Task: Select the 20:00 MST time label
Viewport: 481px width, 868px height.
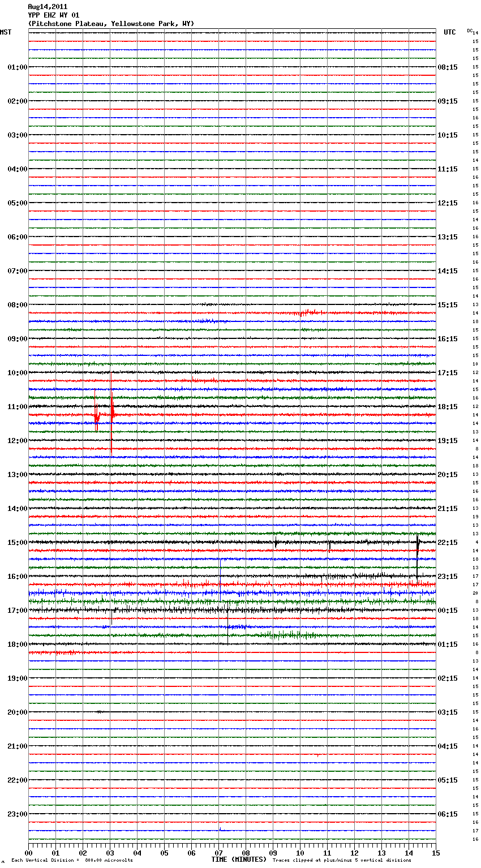Action: [18, 712]
